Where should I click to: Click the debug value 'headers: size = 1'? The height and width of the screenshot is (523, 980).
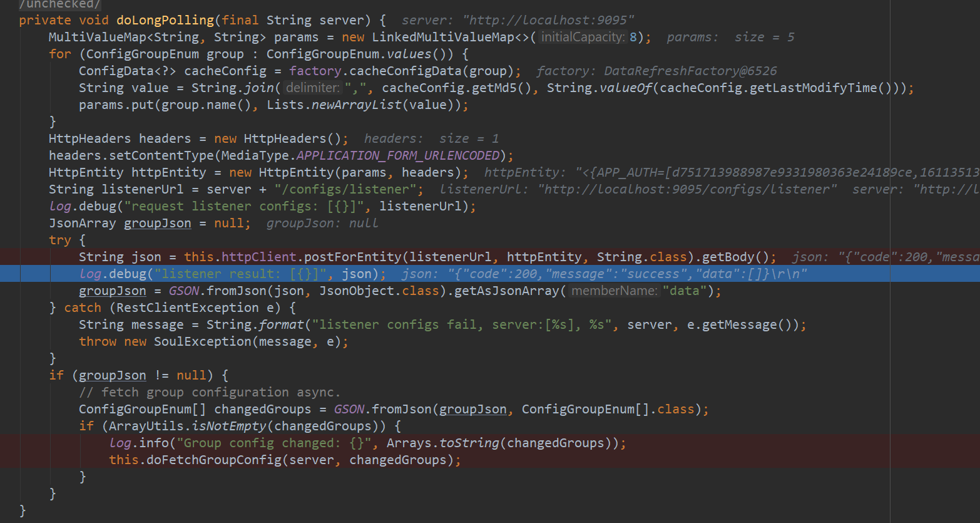click(x=432, y=138)
